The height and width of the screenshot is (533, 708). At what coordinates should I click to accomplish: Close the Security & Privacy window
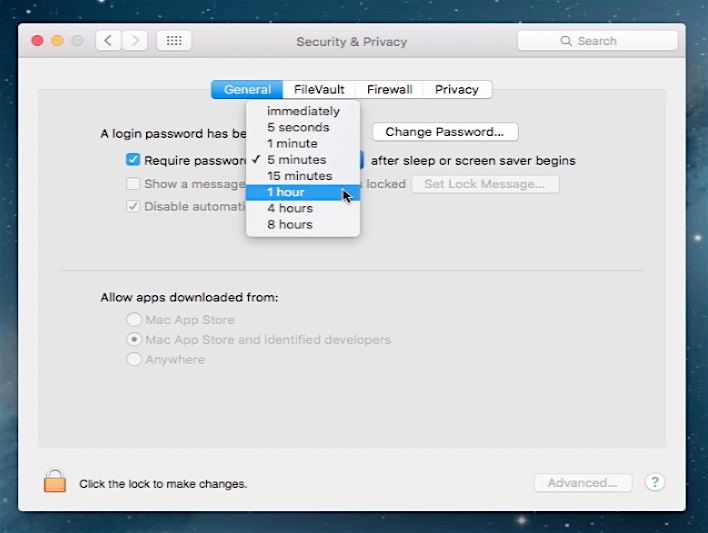(x=37, y=41)
